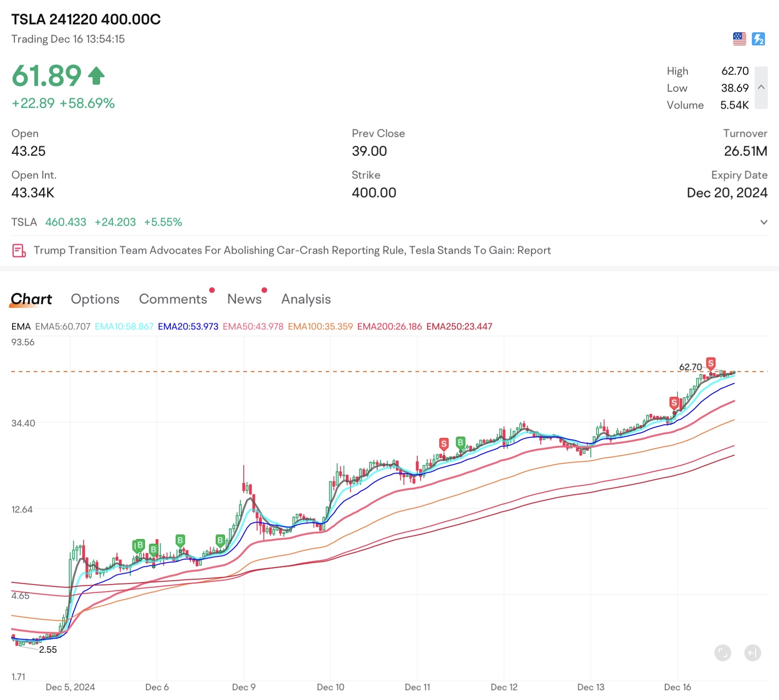This screenshot has width=779, height=700.
Task: Click the change +22.89 +58.69%
Action: (x=63, y=103)
